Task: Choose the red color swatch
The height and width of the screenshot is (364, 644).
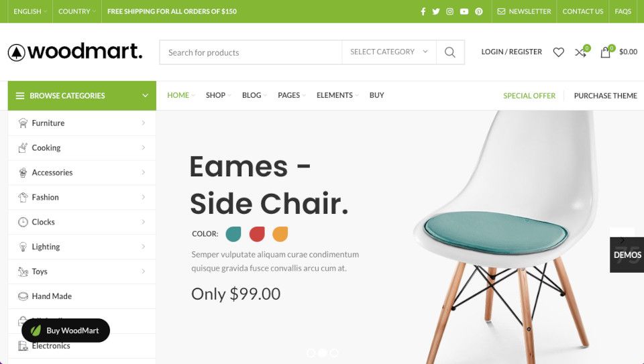Action: click(x=257, y=234)
